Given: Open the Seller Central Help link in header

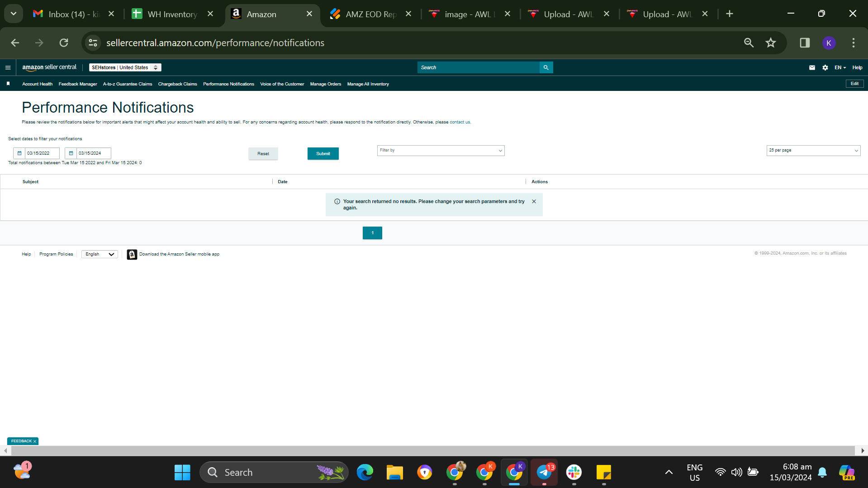Looking at the screenshot, I should tap(857, 67).
